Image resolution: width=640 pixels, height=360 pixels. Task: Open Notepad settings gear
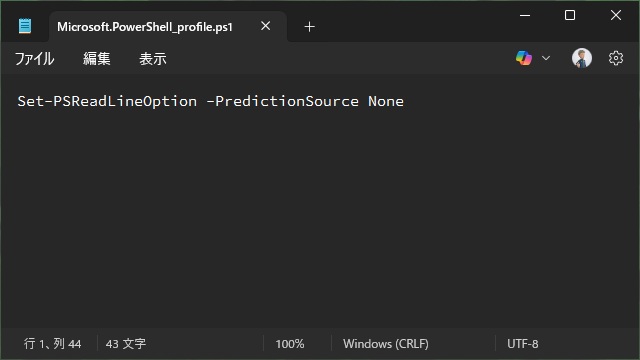click(x=616, y=58)
